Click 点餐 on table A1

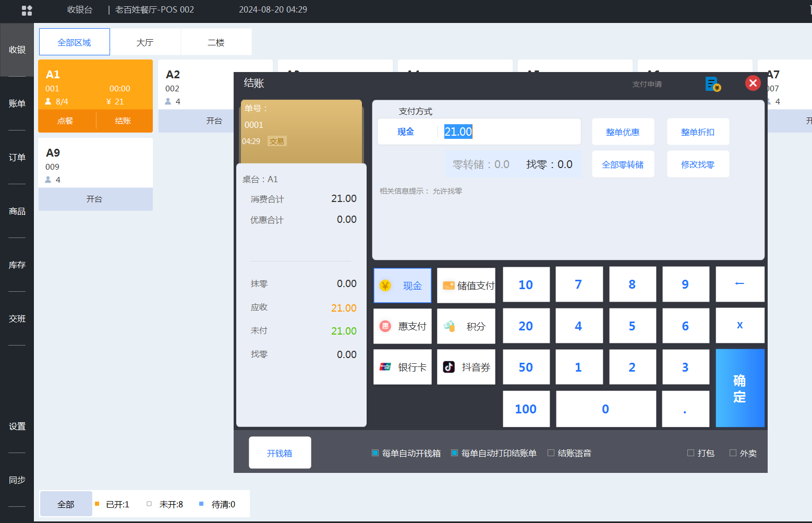pyautogui.click(x=66, y=121)
